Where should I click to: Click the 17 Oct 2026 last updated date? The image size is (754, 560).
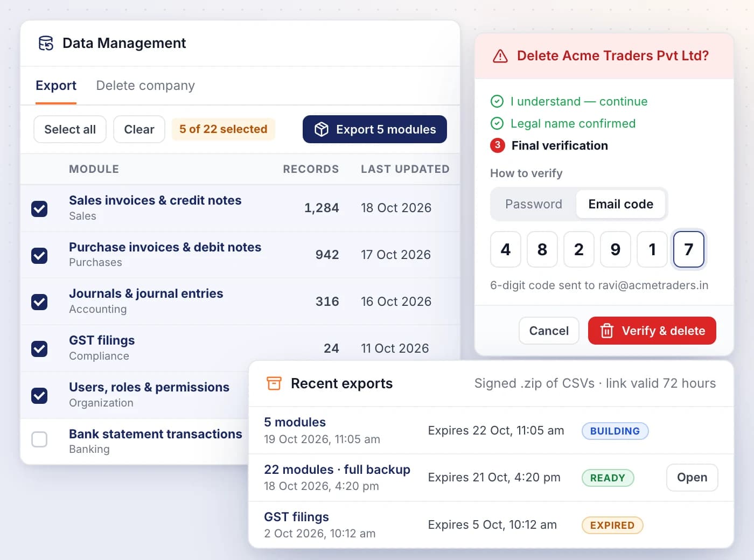(x=396, y=255)
